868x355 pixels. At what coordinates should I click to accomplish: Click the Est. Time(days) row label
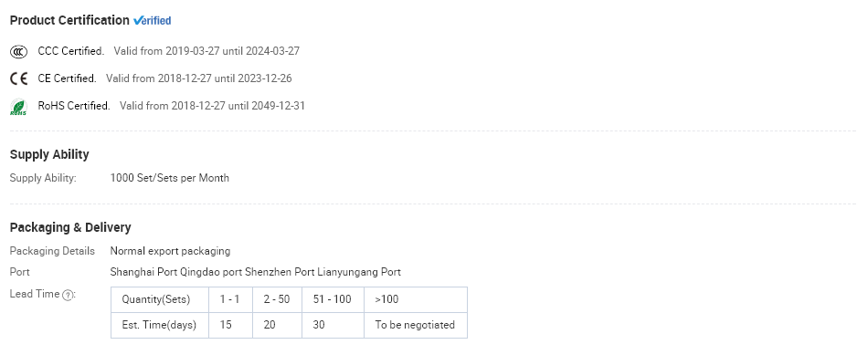click(x=159, y=325)
